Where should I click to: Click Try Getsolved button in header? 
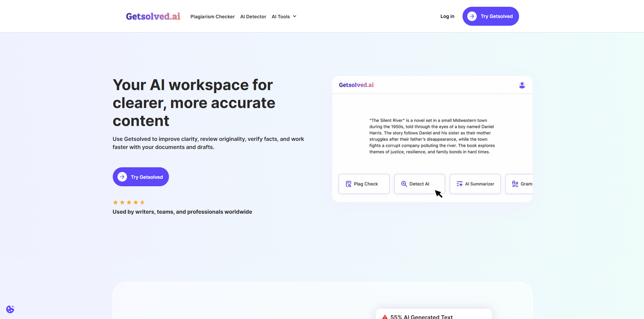491,16
